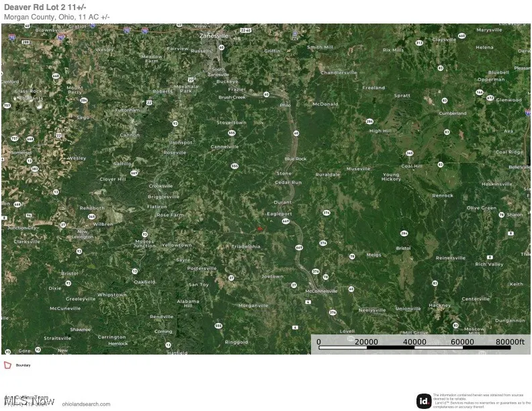Select Route 669 shield just below Eagleport
Screen dimensions: 532x411
click(286, 220)
